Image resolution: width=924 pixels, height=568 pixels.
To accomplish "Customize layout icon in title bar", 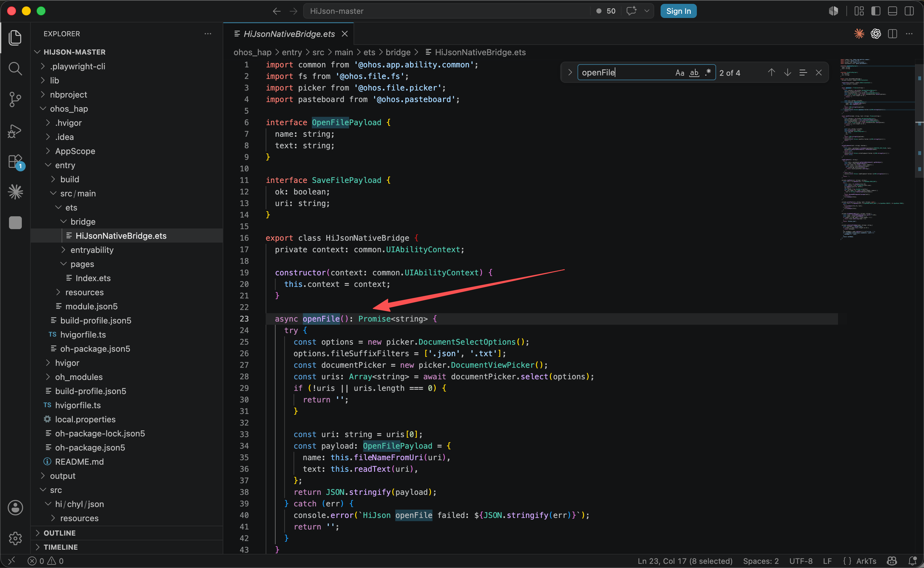I will click(859, 11).
